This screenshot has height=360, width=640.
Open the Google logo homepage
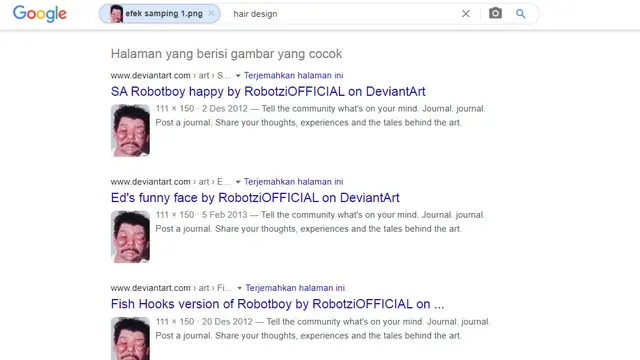[40, 14]
